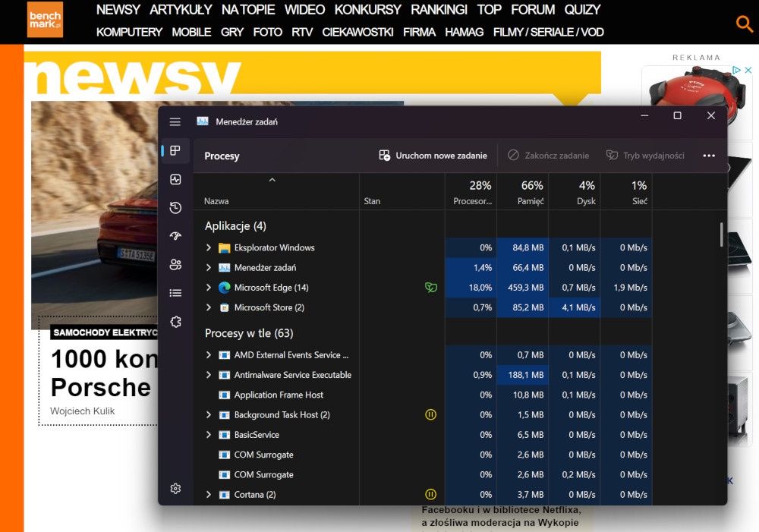
Task: Expand Background Task Host (2) group
Action: click(x=209, y=415)
